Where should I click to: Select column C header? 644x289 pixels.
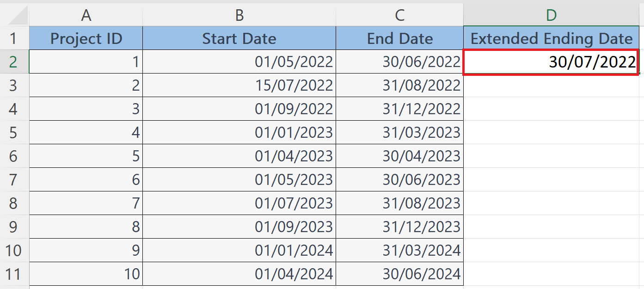(x=399, y=14)
